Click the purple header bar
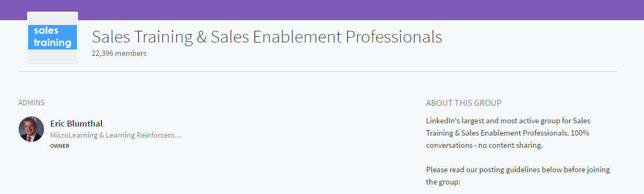The height and width of the screenshot is (194, 644). click(322, 10)
